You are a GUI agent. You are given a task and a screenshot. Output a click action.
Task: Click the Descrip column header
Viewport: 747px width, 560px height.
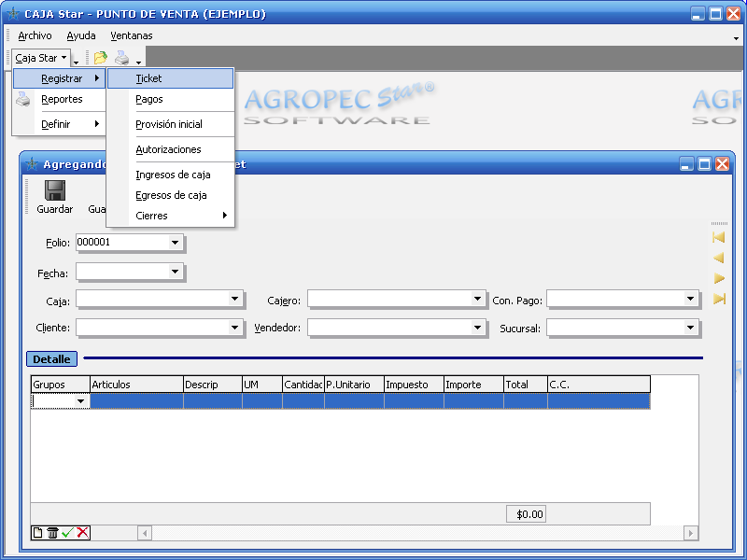coord(213,385)
